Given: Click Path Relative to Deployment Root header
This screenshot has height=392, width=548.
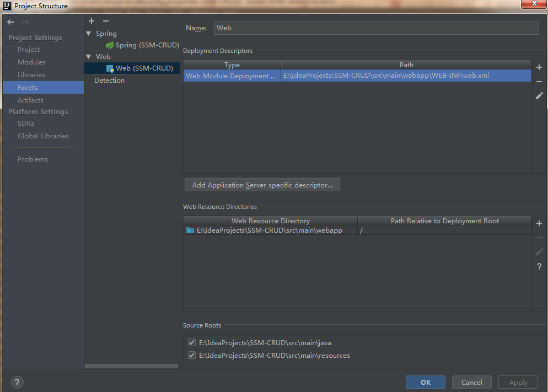Looking at the screenshot, I should coord(444,221).
